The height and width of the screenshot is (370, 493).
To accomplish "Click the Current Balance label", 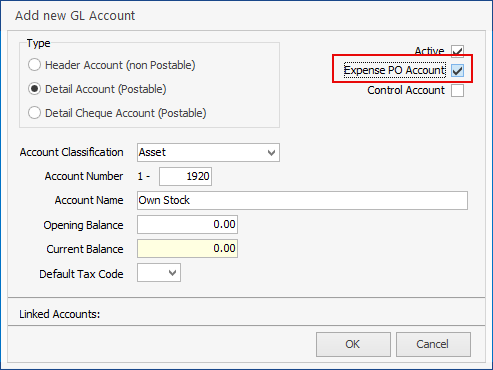I will click(x=85, y=249).
